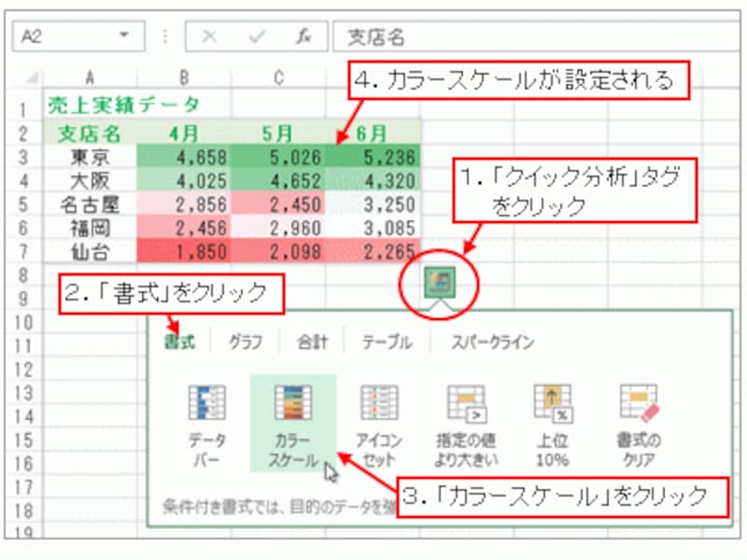Click the Quick Analysis tag icon
Screen dimensions: 747x560
point(439,283)
